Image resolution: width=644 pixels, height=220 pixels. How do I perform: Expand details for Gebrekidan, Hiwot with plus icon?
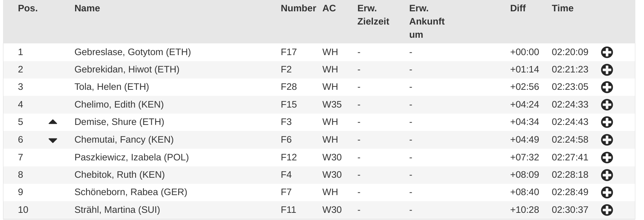[607, 70]
